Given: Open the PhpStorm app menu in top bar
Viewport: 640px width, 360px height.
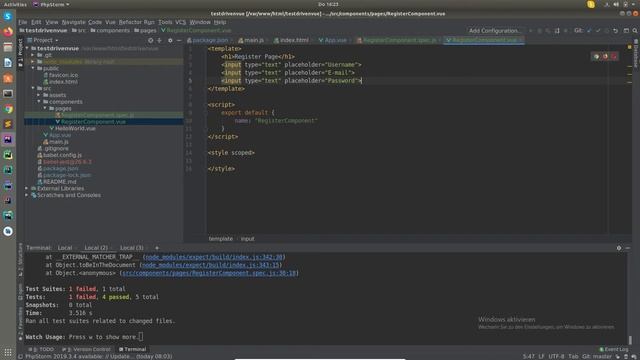Looking at the screenshot, I should (51, 4).
